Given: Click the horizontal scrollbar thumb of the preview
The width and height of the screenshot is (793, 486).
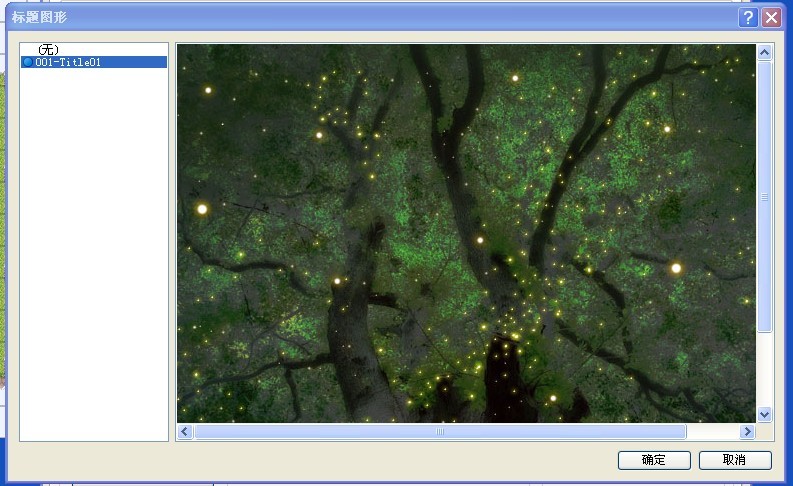Looking at the screenshot, I should pyautogui.click(x=440, y=431).
